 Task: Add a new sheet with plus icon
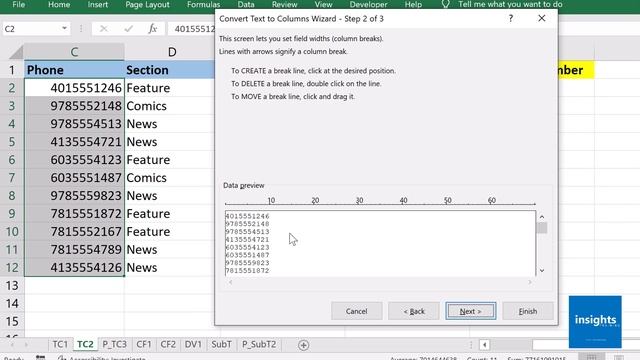[x=303, y=345]
